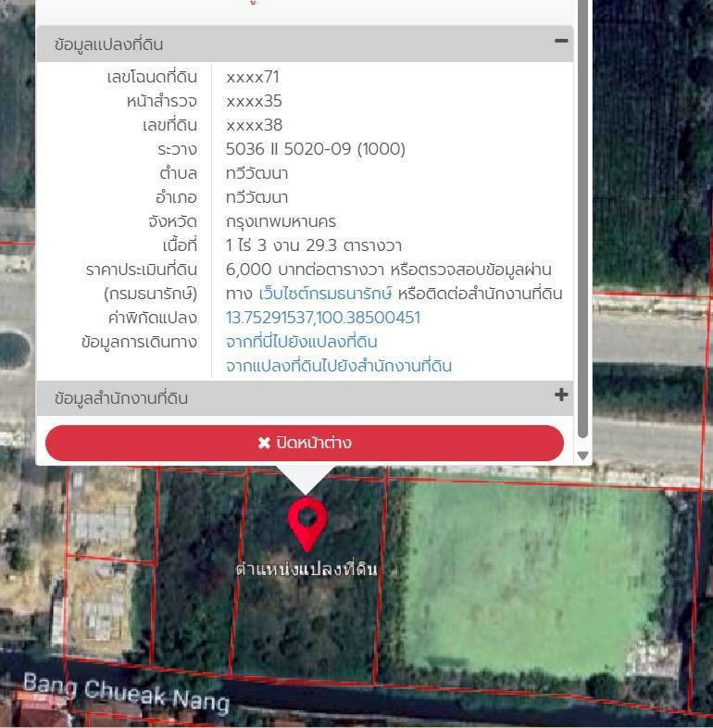Click the ข้อมูลสำนักงานที่ดิน section header title
This screenshot has width=713, height=728.
pyautogui.click(x=121, y=398)
